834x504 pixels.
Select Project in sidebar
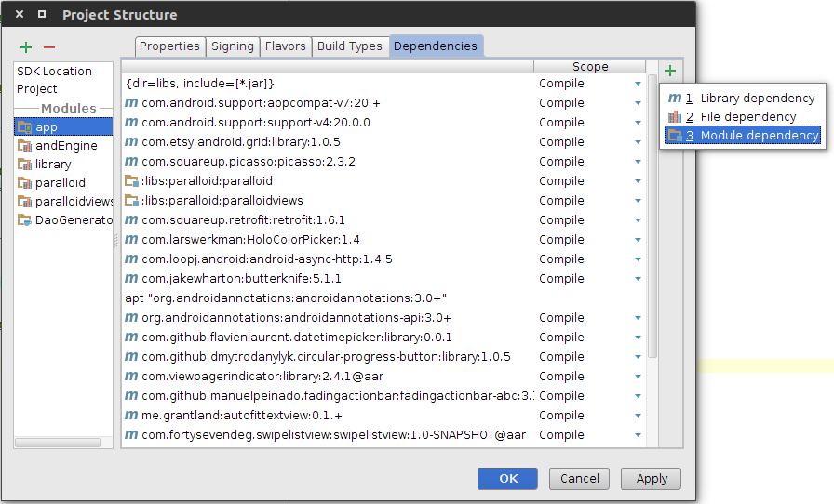(x=36, y=88)
